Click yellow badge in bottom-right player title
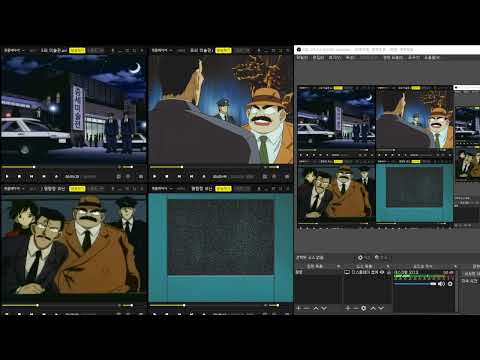 223,189
